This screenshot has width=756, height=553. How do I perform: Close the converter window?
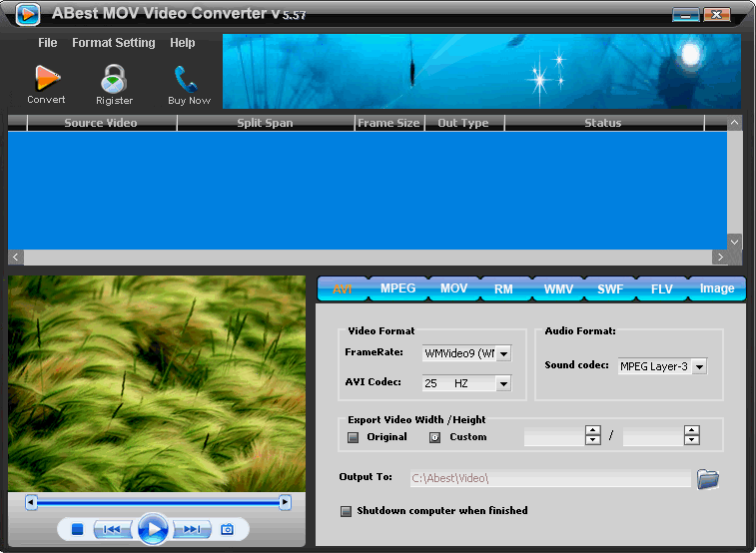pos(716,15)
